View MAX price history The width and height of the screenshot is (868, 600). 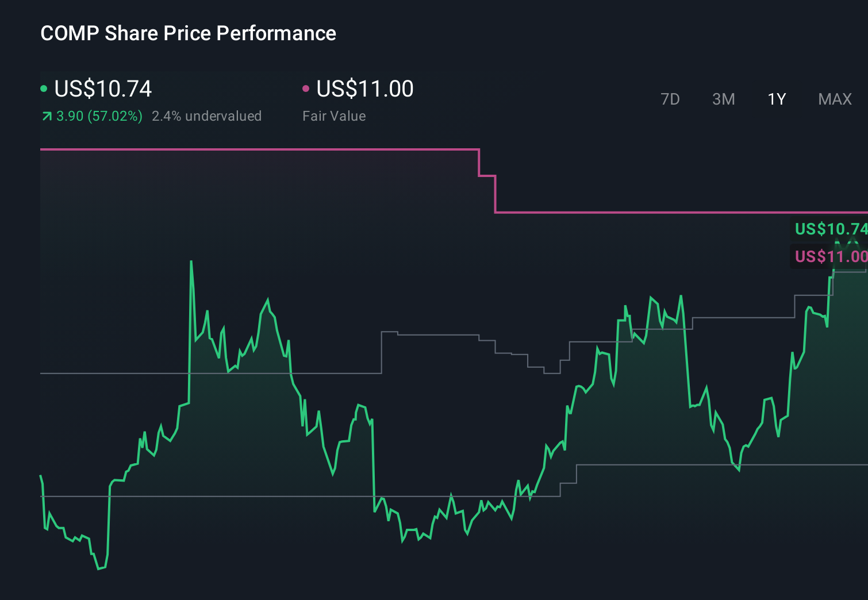(834, 99)
